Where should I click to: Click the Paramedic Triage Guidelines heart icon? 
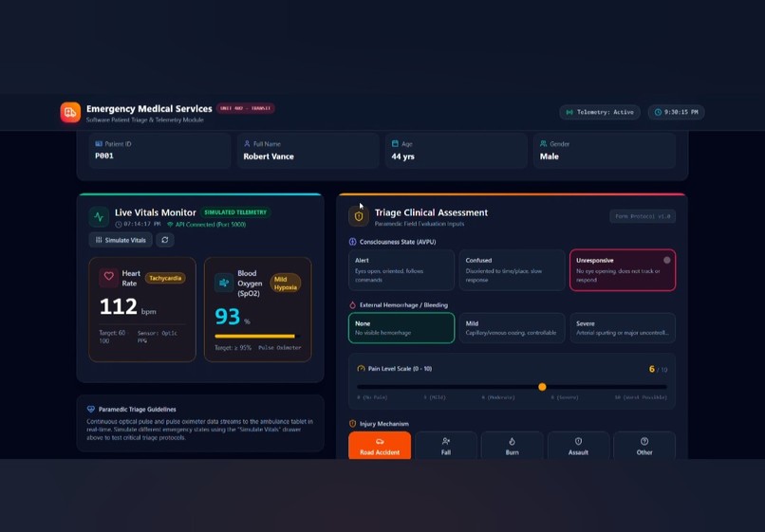coord(91,409)
